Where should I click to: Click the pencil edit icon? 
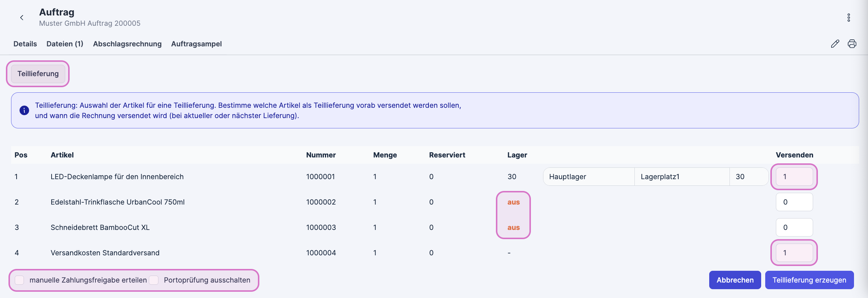click(835, 44)
